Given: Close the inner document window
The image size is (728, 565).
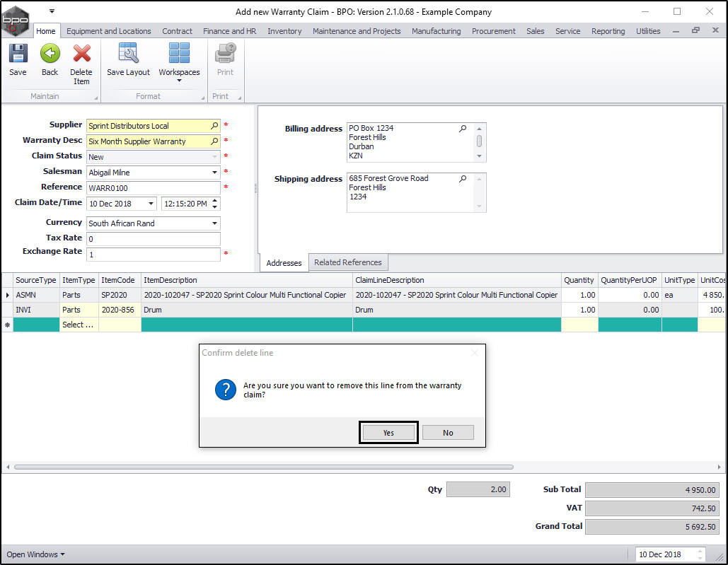Looking at the screenshot, I should [715, 30].
